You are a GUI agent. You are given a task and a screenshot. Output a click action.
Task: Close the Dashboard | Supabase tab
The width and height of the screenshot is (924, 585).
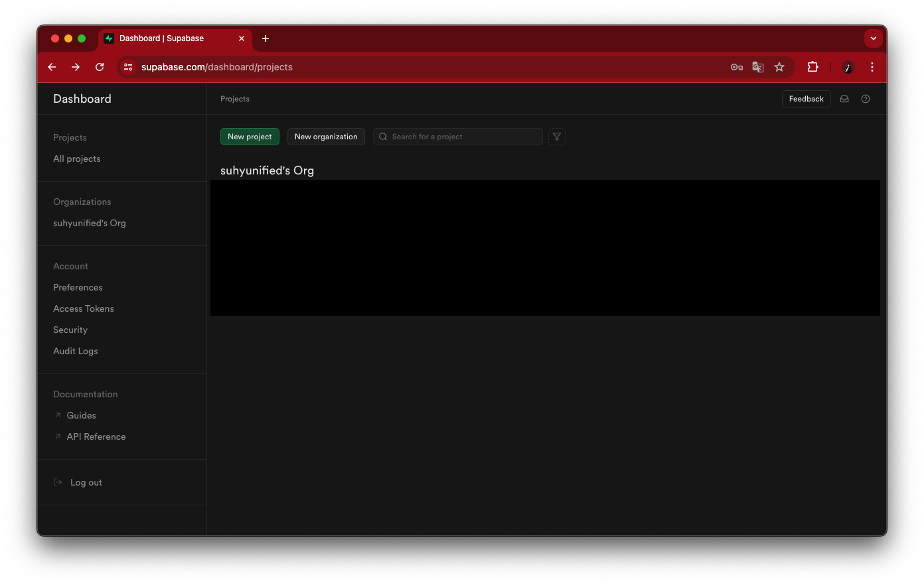[242, 38]
